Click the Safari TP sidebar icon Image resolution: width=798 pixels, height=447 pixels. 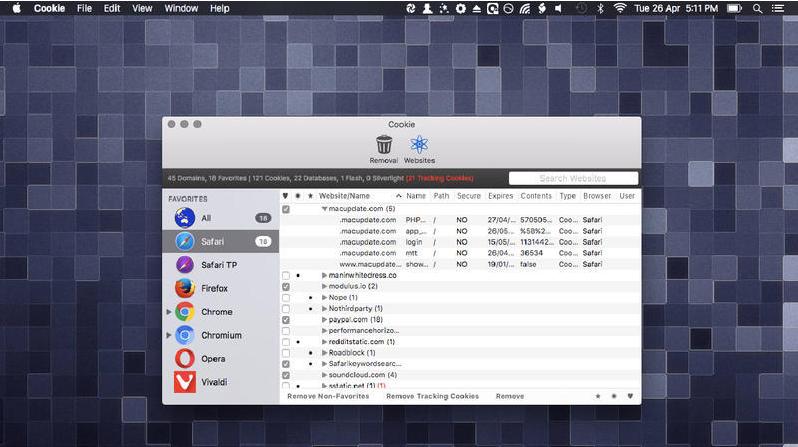(184, 265)
